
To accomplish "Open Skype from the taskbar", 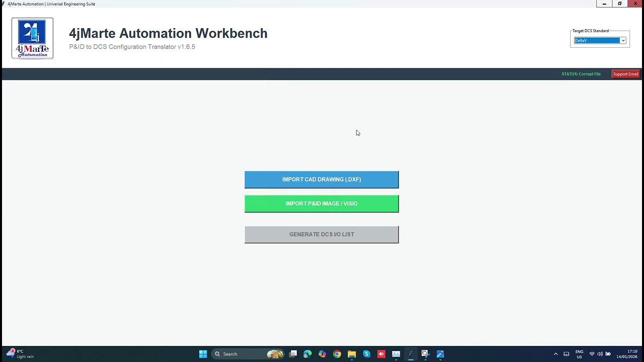I will [366, 354].
